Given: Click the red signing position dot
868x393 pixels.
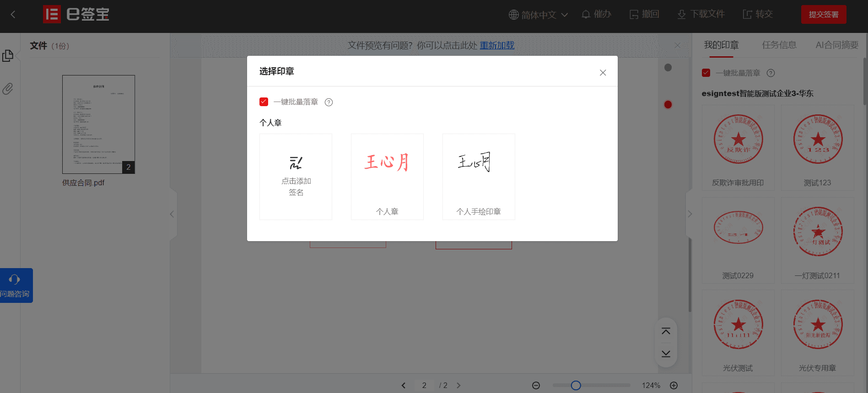Looking at the screenshot, I should tap(668, 105).
